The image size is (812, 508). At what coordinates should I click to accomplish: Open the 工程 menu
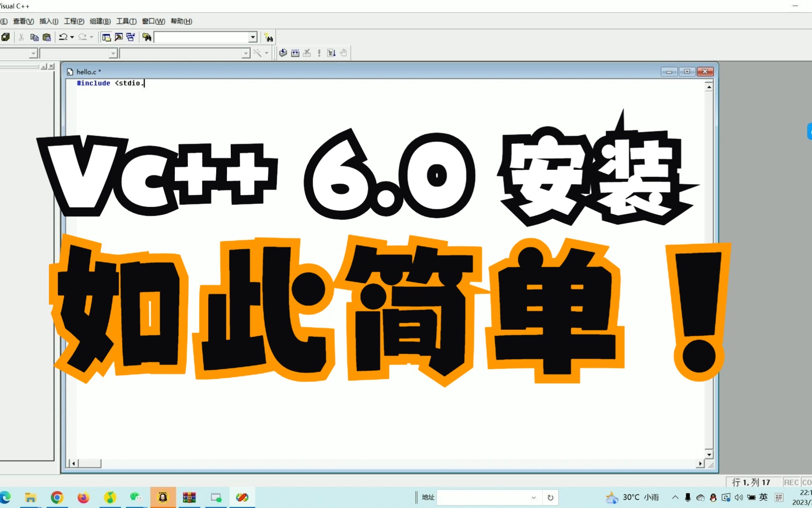(73, 21)
